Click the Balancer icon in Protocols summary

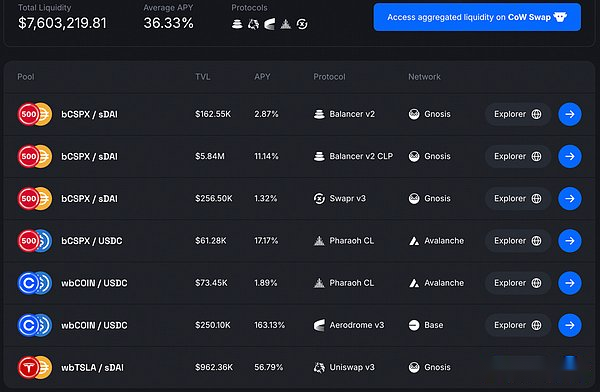(237, 24)
